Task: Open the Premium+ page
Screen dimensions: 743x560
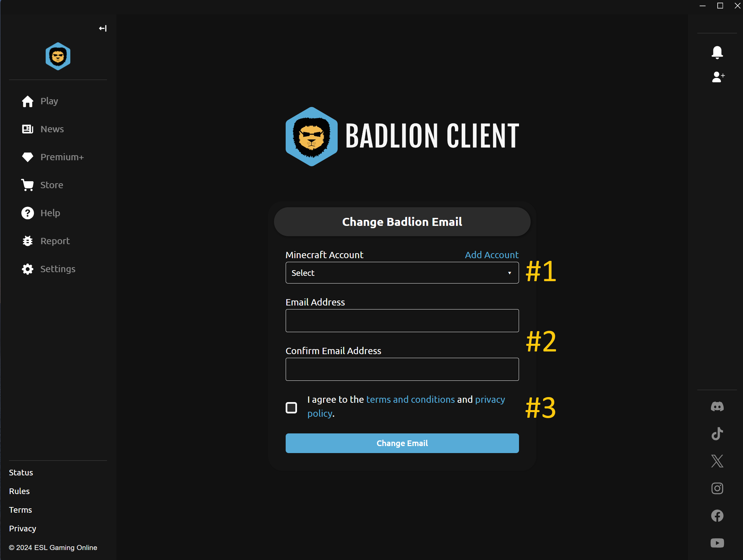Action: click(x=62, y=157)
